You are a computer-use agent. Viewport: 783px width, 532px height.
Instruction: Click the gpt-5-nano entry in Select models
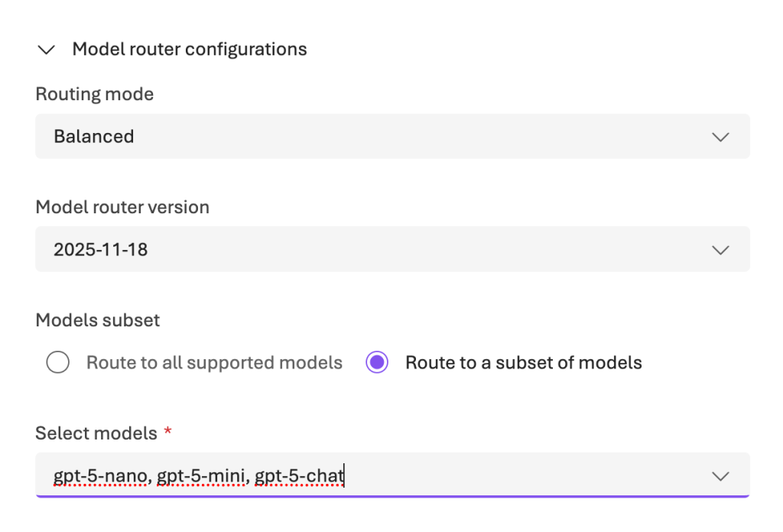[100, 477]
